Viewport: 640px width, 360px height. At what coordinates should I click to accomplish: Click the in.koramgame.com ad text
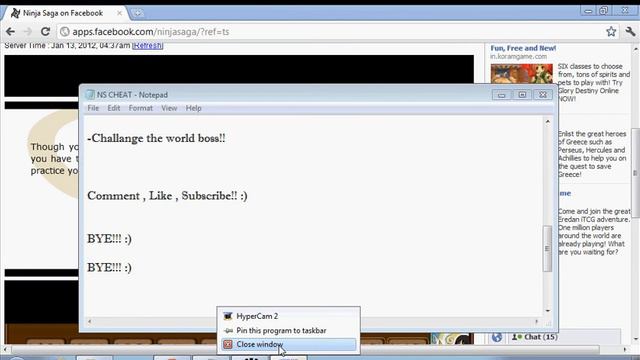tap(518, 56)
